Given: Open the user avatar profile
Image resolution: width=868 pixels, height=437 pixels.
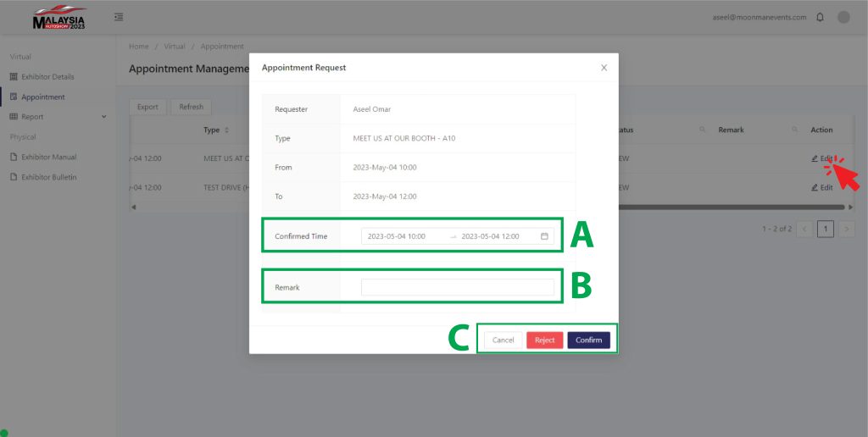Looking at the screenshot, I should pyautogui.click(x=843, y=17).
